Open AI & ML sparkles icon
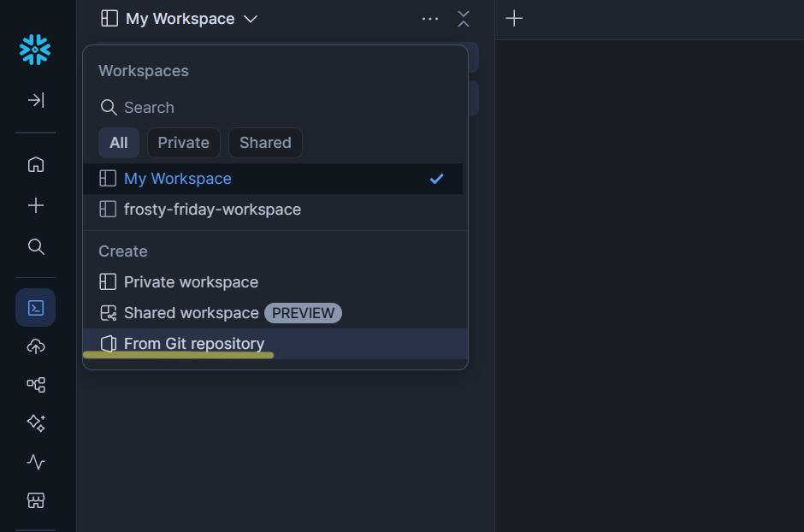 pyautogui.click(x=35, y=423)
